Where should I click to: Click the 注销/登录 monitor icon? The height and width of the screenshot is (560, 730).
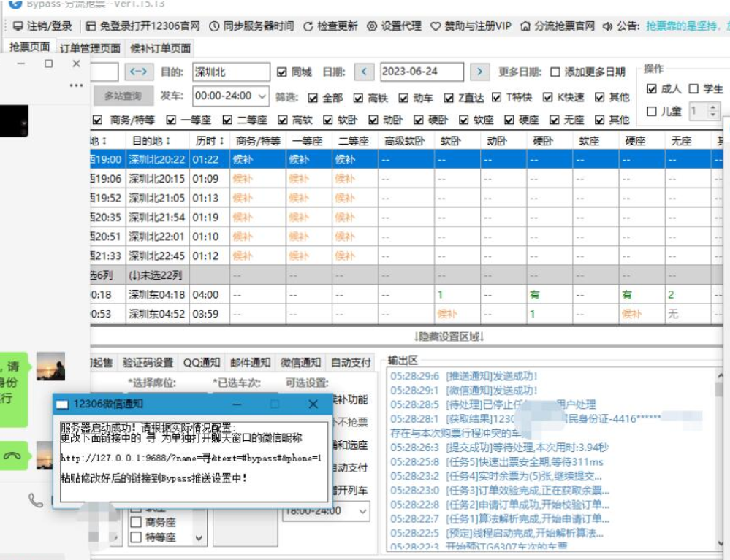click(x=18, y=26)
